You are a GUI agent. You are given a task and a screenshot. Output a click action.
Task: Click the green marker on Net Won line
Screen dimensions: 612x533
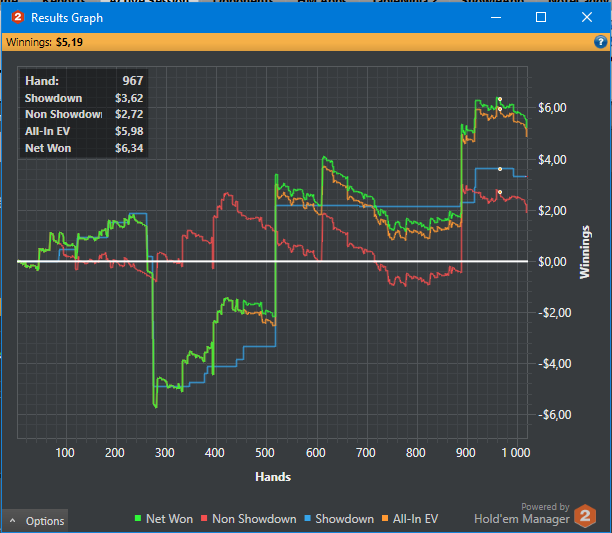pos(499,99)
